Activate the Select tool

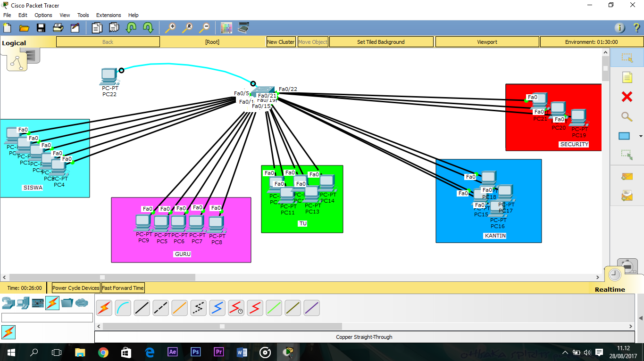click(627, 57)
